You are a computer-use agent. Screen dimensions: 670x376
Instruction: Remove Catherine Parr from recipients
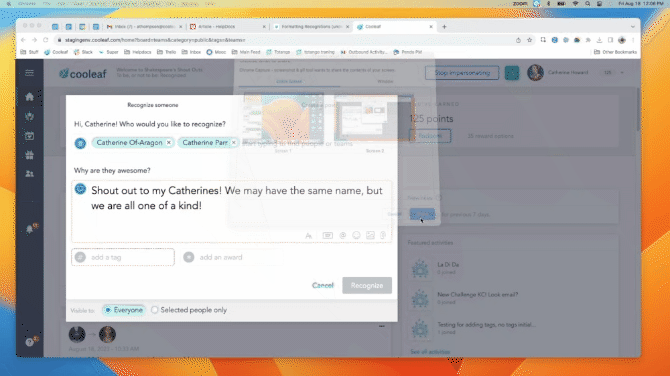234,143
